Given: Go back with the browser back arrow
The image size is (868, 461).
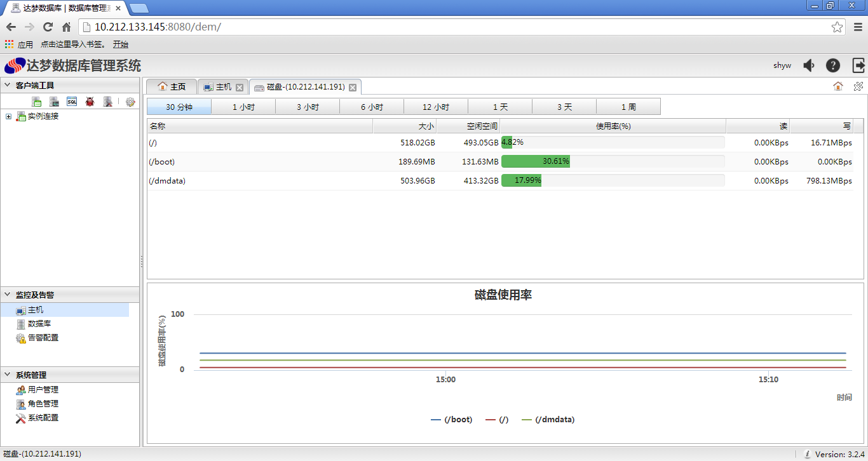Looking at the screenshot, I should pos(11,27).
